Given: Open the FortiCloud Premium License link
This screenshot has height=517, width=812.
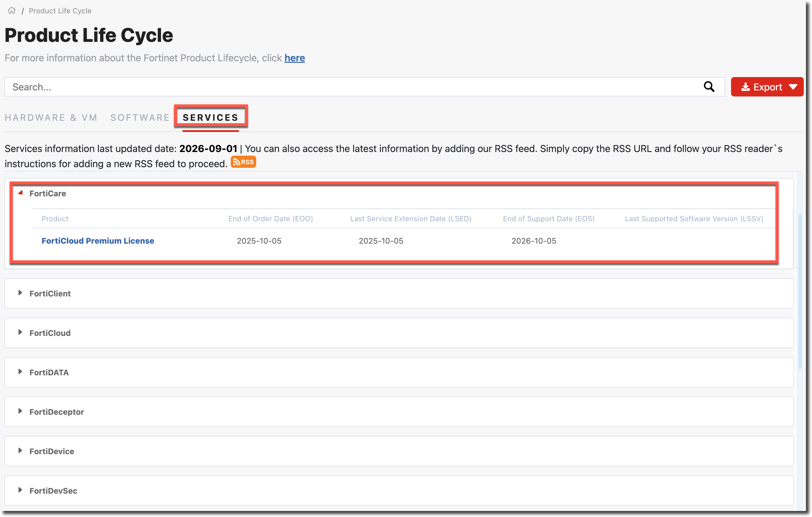Looking at the screenshot, I should pos(98,241).
